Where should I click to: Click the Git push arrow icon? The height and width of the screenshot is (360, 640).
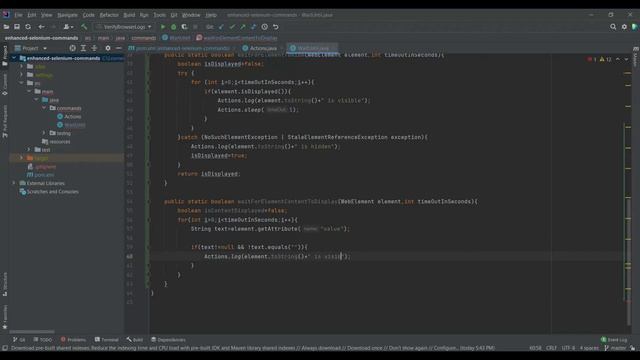pos(243,27)
